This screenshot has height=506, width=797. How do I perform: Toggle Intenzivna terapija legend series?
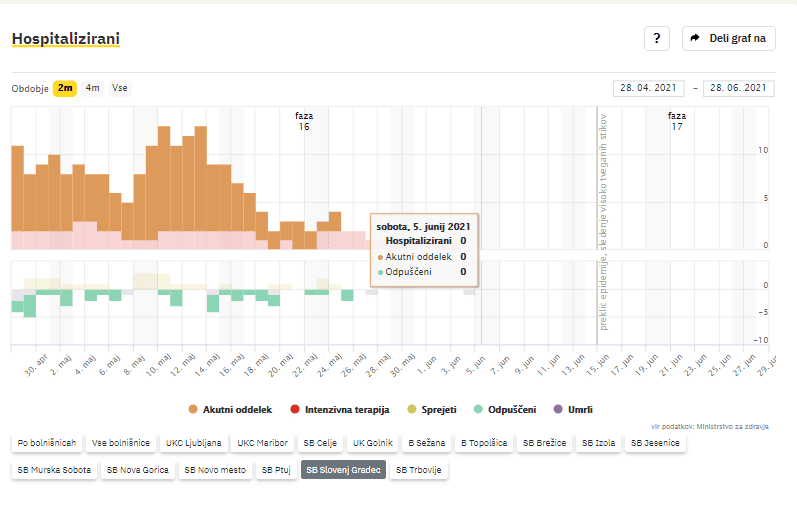coord(337,410)
